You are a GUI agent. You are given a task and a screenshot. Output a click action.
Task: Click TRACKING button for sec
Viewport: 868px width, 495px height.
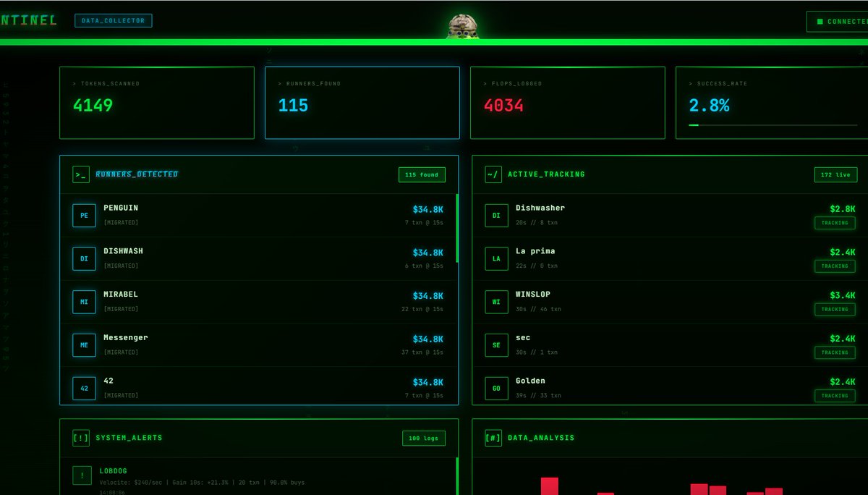click(835, 352)
